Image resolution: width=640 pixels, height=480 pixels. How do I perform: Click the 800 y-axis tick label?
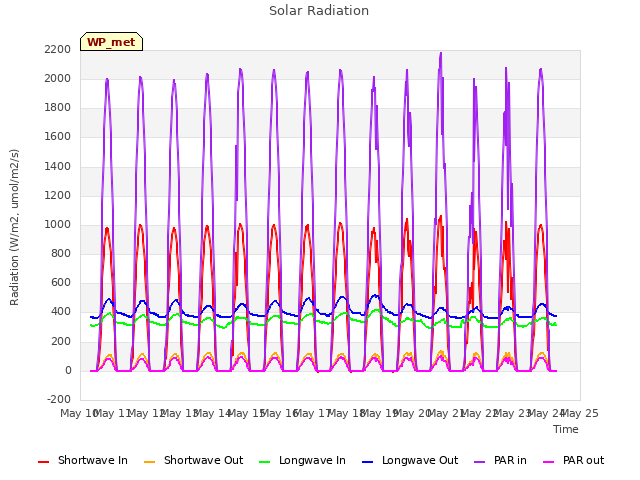pyautogui.click(x=61, y=253)
